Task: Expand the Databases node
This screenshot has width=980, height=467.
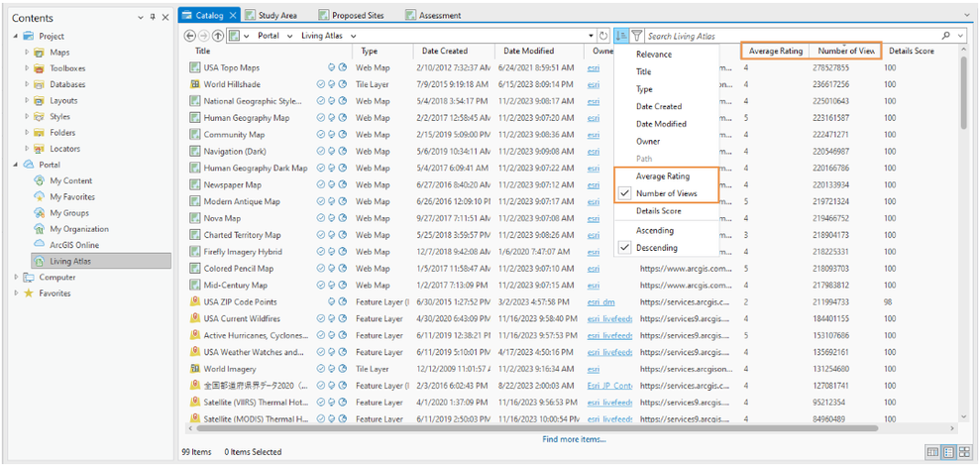Action: 26,84
